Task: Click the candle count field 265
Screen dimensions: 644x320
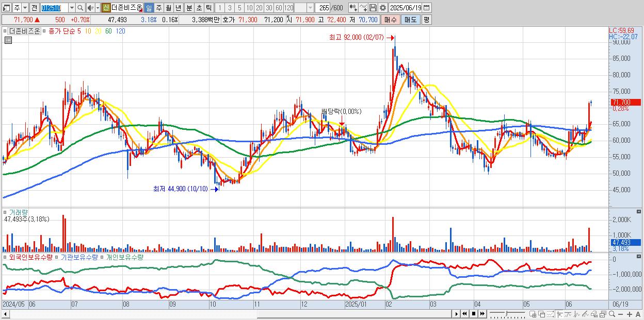Action: (323, 8)
